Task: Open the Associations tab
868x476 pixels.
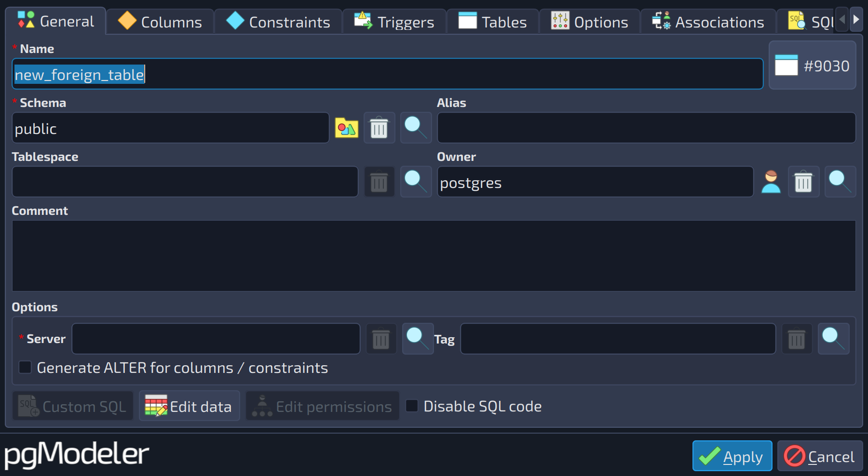Action: [x=708, y=22]
